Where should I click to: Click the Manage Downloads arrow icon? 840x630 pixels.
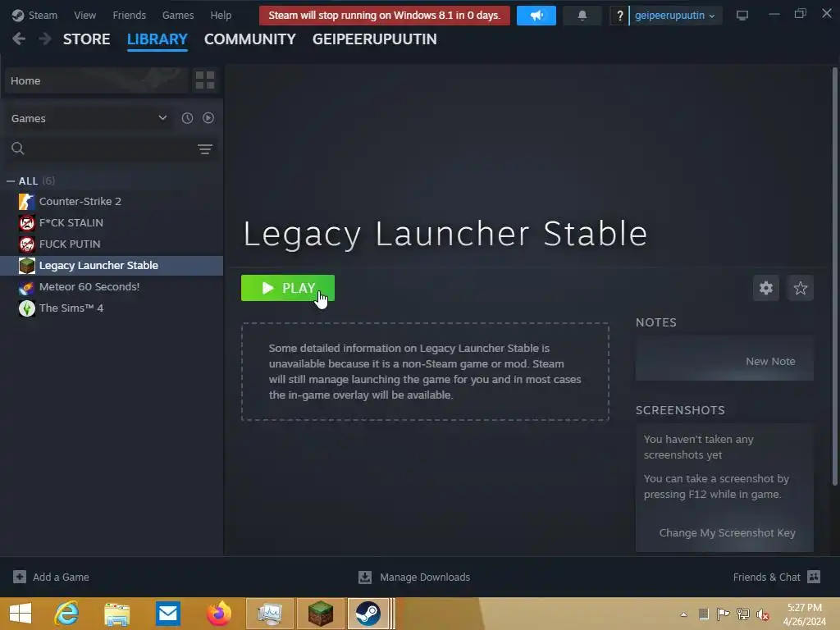point(365,577)
